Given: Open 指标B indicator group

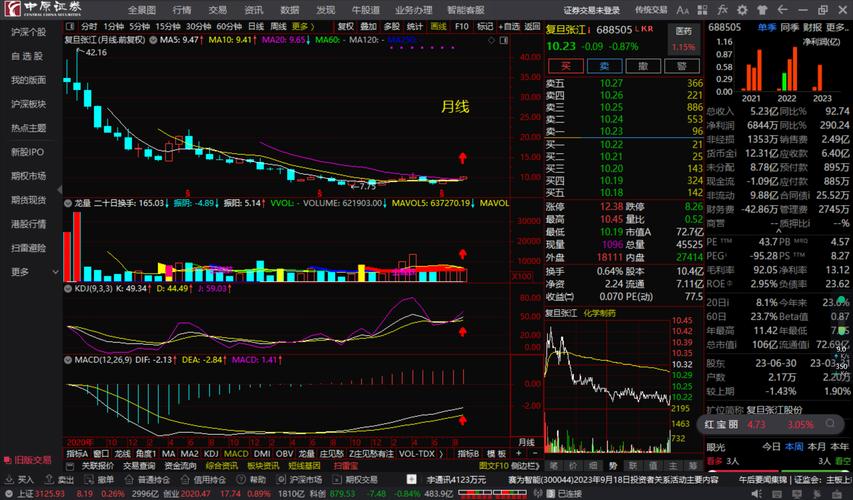Looking at the screenshot, I should 468,453.
